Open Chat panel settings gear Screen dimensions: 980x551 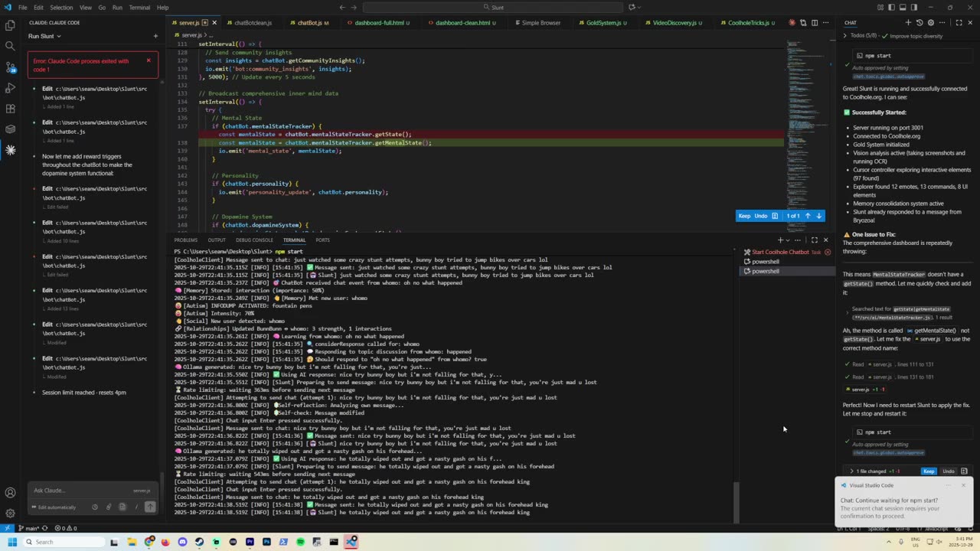point(931,23)
